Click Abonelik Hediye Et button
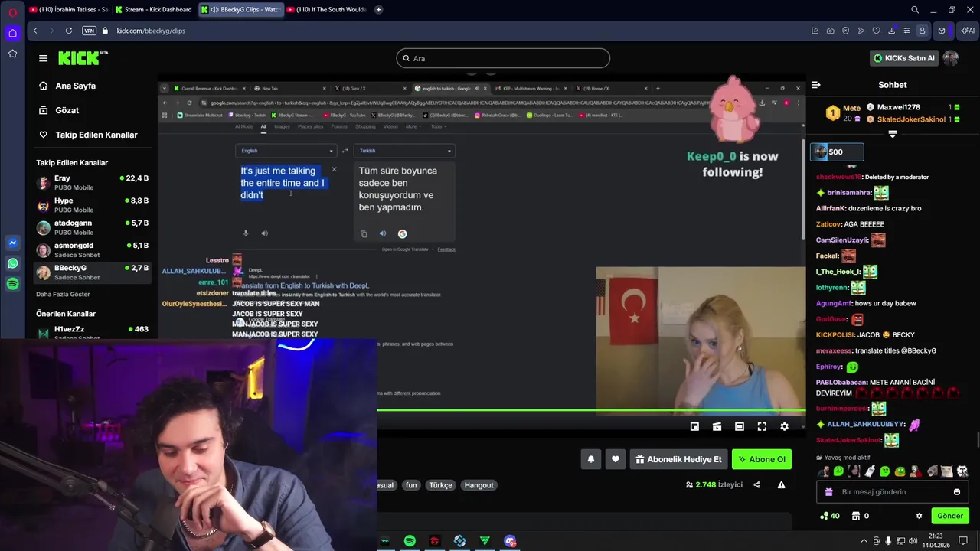The image size is (980, 551). (x=678, y=459)
